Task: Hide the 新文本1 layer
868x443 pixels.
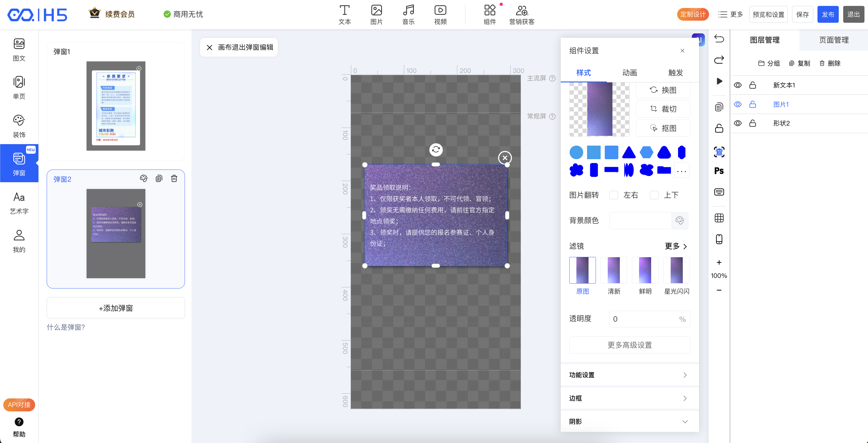Action: point(738,85)
